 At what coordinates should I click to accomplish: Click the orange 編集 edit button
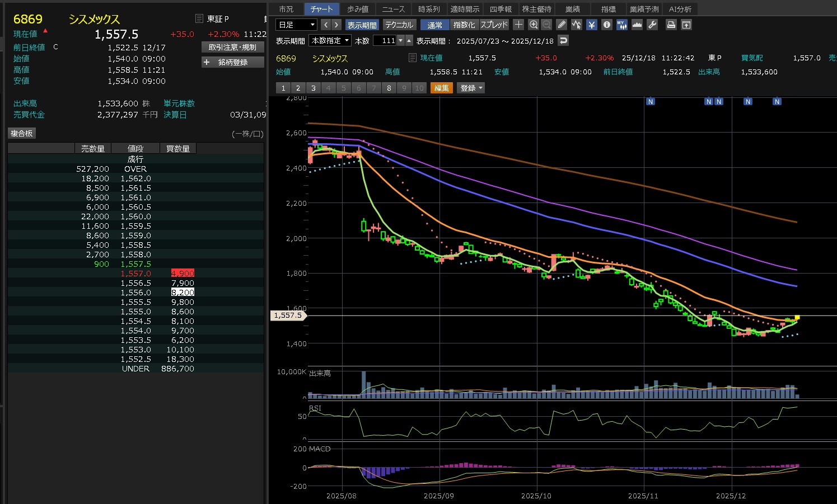441,88
